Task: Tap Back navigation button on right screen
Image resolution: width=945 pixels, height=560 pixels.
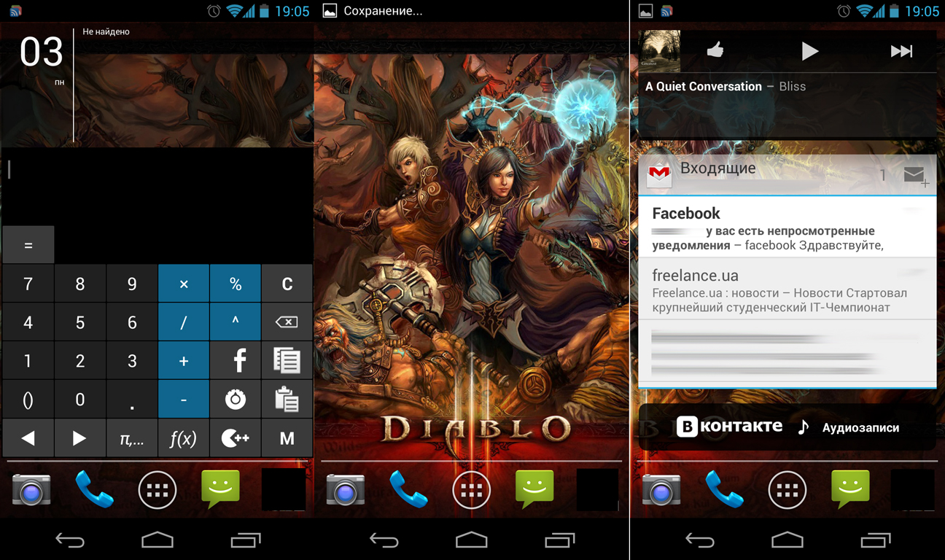Action: (700, 540)
